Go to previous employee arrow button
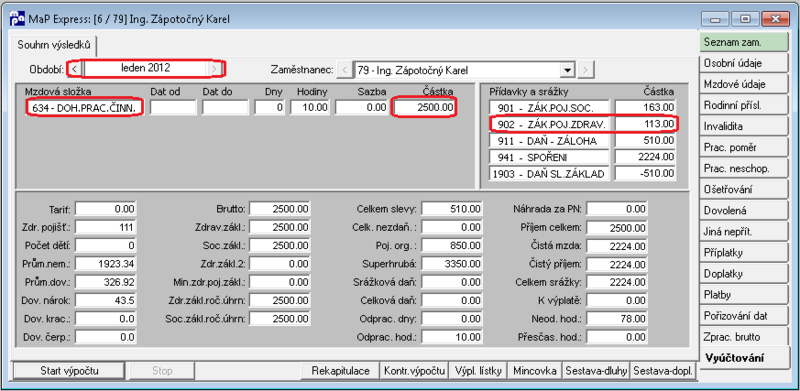Screen dimensions: 800x391 tap(345, 70)
